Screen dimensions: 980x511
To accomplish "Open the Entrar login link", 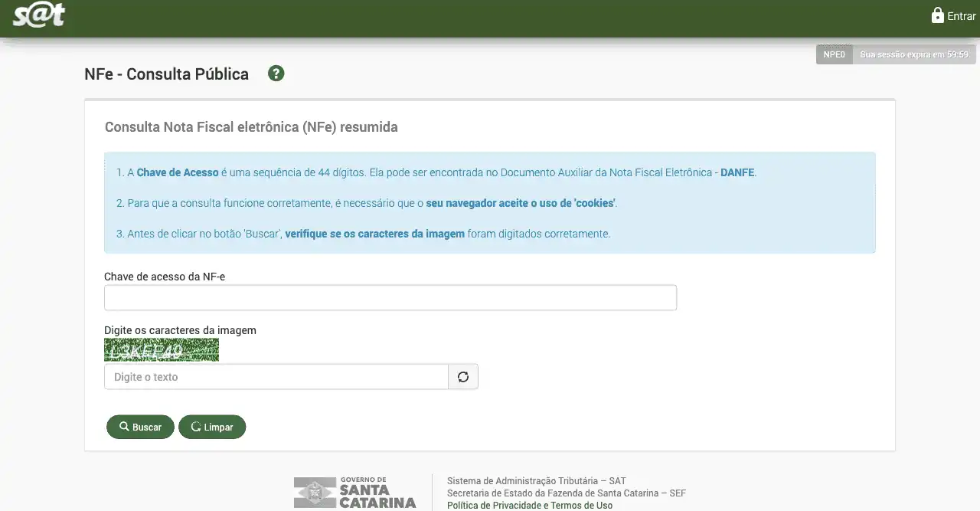I will point(961,16).
